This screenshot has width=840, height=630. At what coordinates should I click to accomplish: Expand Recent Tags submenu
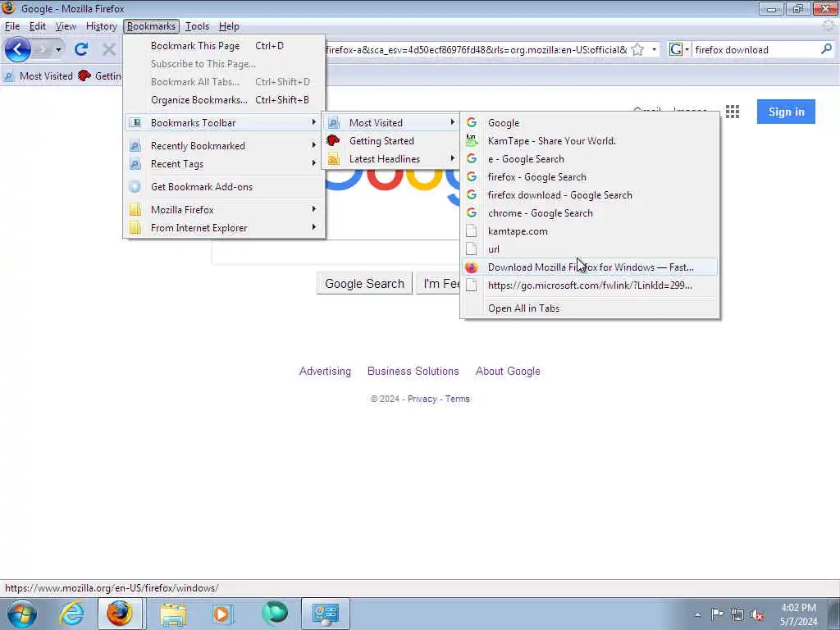tap(224, 164)
